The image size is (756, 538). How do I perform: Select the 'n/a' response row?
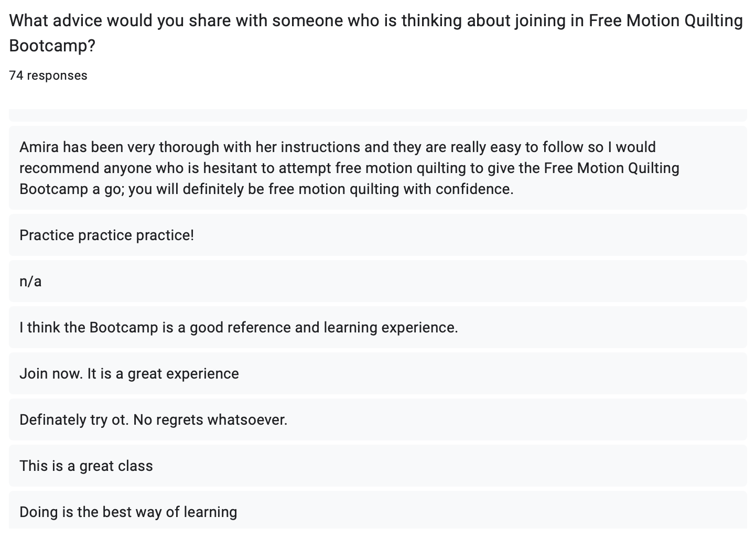click(x=378, y=281)
